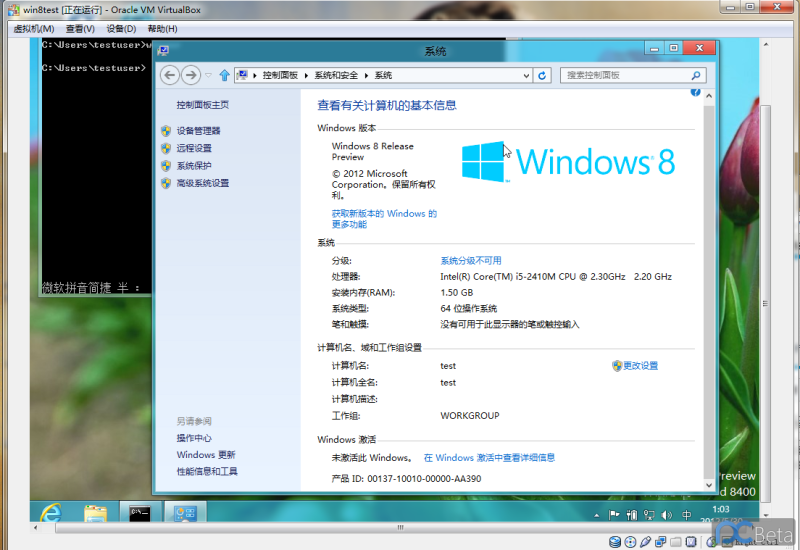Click the battery power tray icon
800x550 pixels.
pos(632,515)
